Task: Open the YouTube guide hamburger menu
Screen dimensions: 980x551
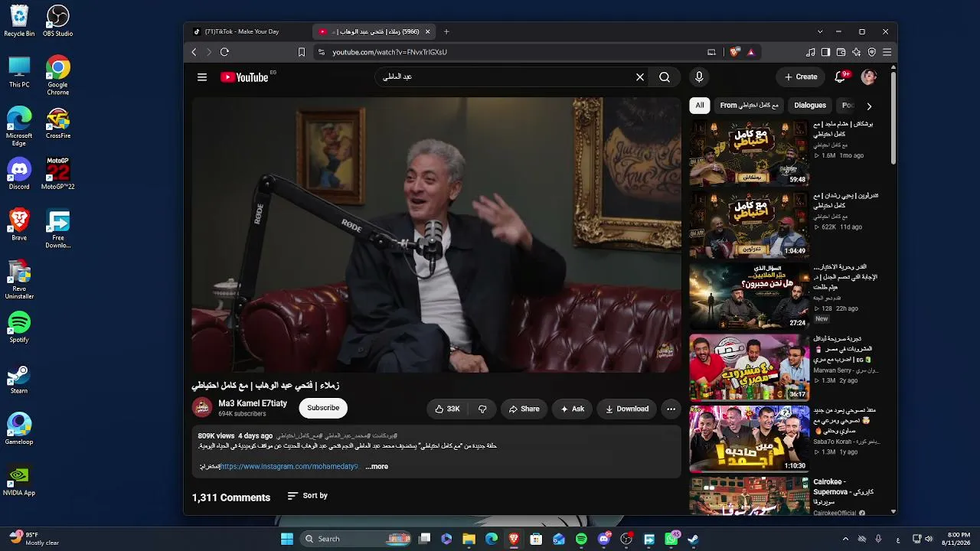Action: (202, 77)
